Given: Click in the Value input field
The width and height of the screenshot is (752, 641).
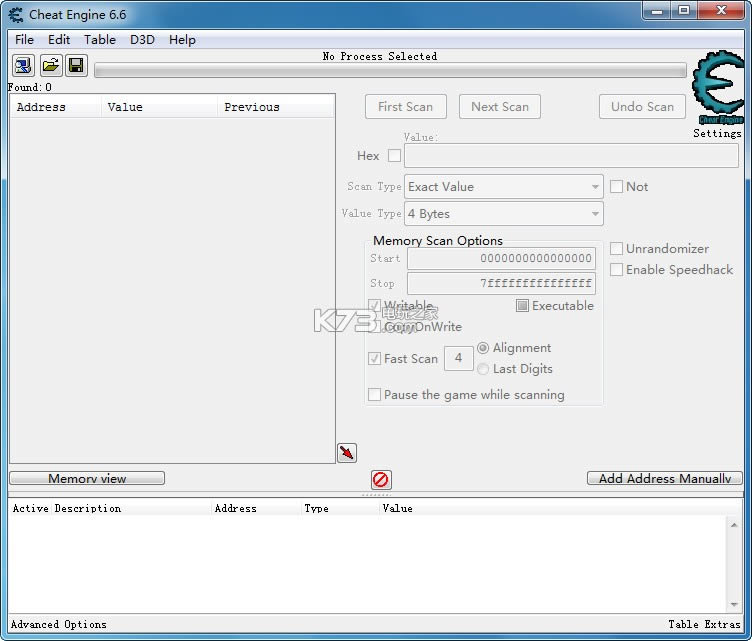Looking at the screenshot, I should (x=571, y=156).
